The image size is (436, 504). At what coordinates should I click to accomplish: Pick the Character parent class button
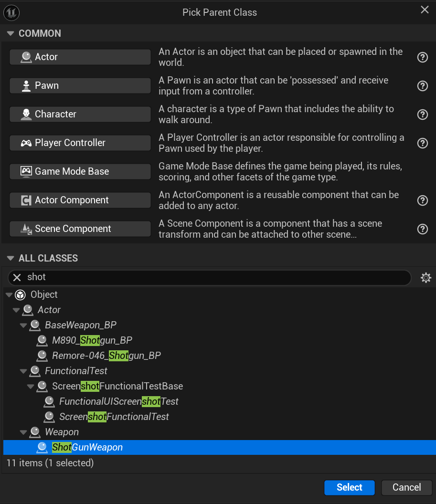point(80,114)
